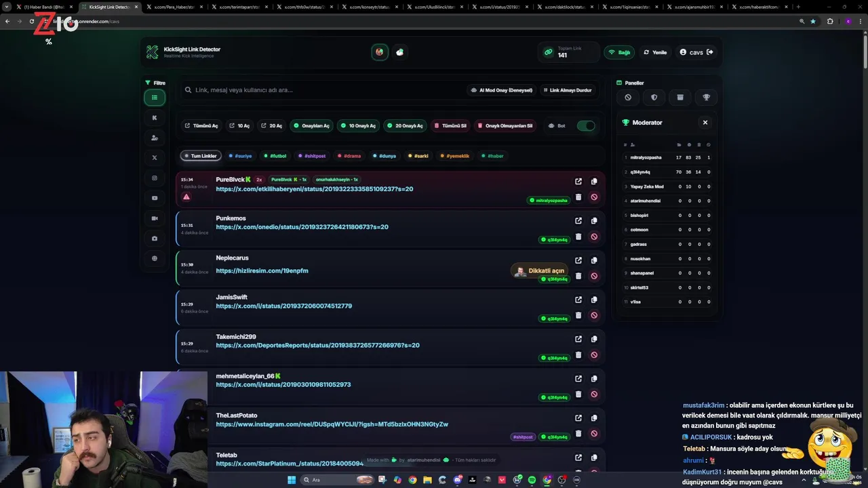This screenshot has width=868, height=488.
Task: Copy the Punkemos link
Action: (594, 220)
